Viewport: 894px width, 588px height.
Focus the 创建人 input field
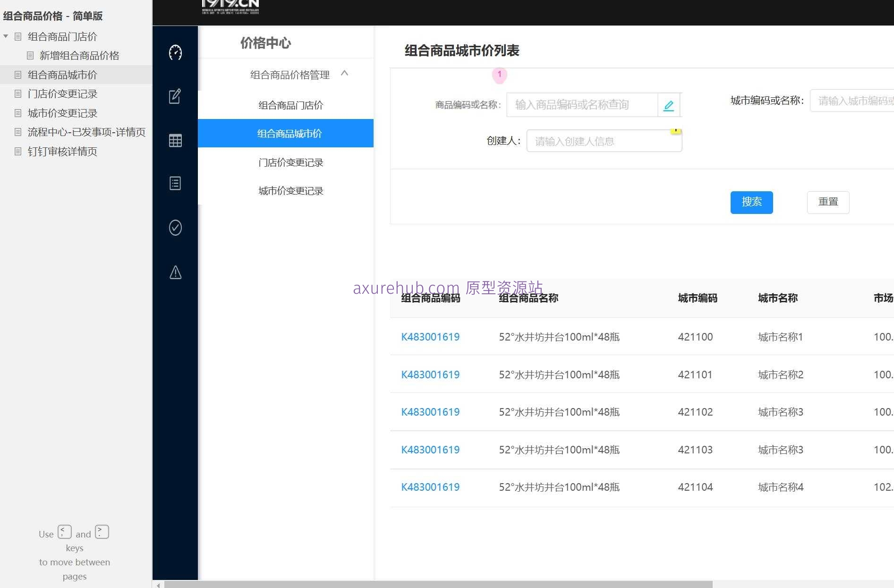tap(604, 141)
